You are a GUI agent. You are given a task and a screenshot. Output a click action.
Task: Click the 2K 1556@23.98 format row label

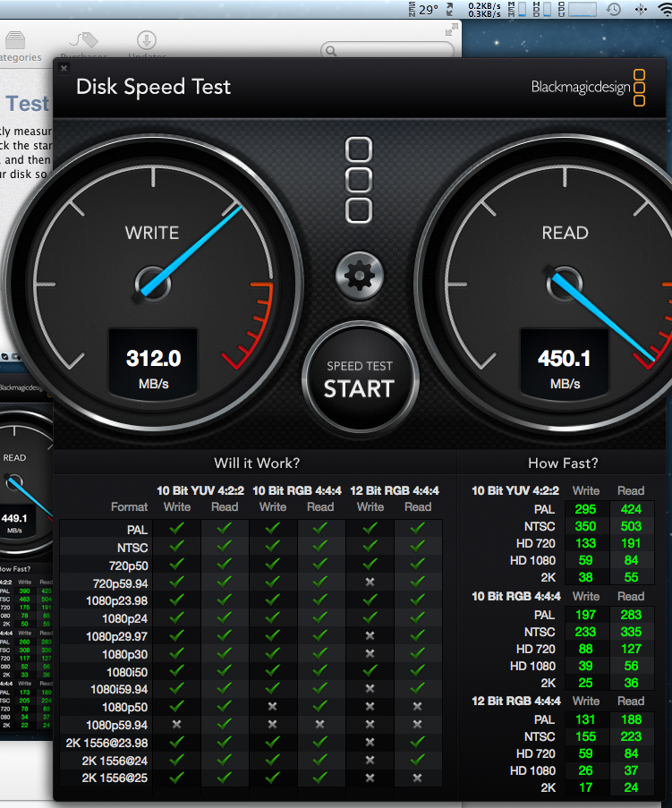[106, 743]
